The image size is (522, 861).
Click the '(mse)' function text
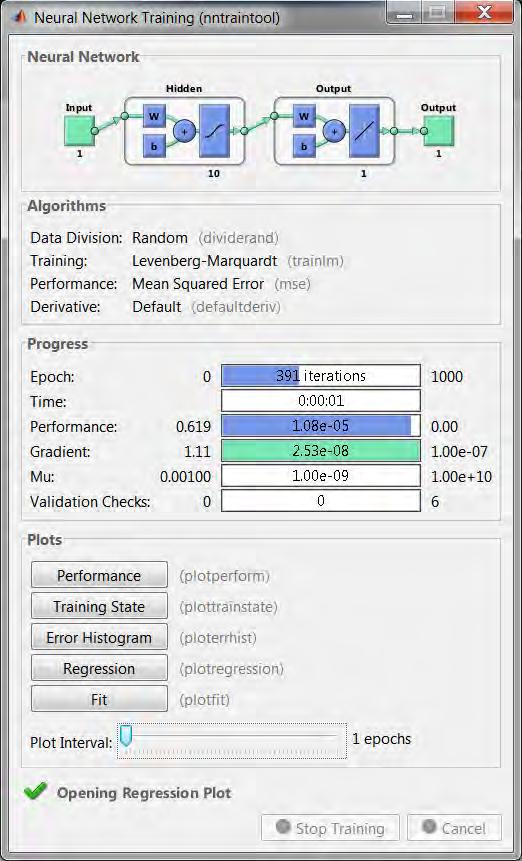tap(293, 284)
